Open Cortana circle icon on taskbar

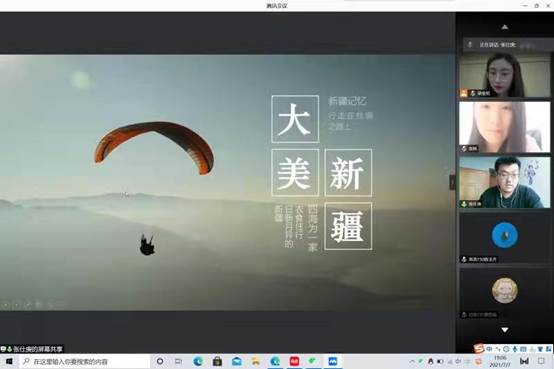click(160, 361)
